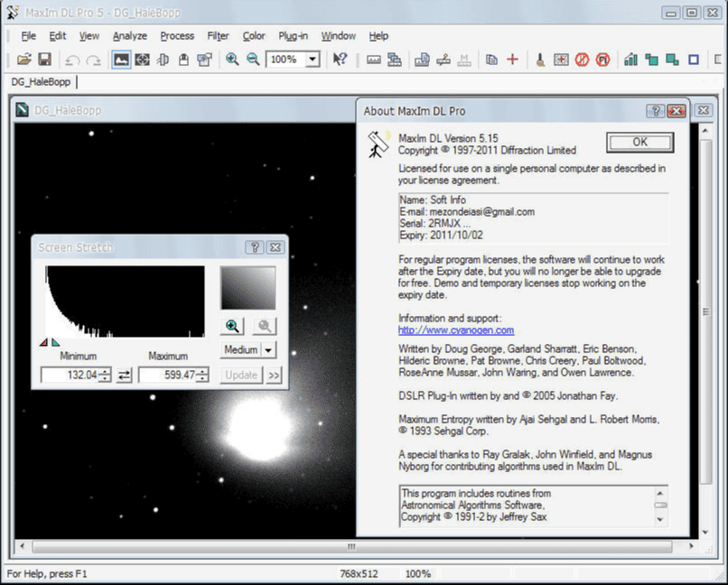Image resolution: width=728 pixels, height=585 pixels.
Task: Open the crosshair target Information window icon
Action: coord(142,60)
